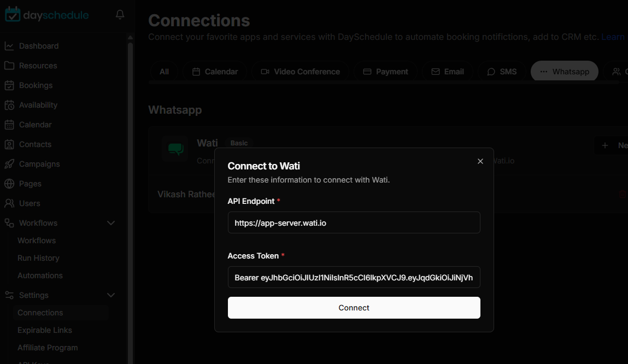Click the Campaigns rocket icon

point(9,164)
